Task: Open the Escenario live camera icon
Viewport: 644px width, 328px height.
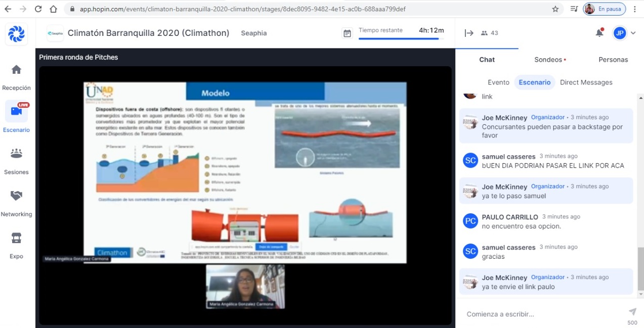Action: (x=16, y=111)
